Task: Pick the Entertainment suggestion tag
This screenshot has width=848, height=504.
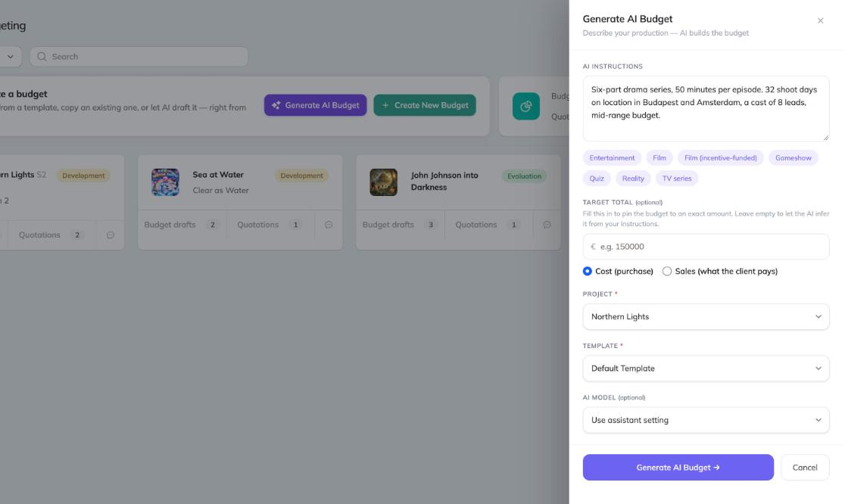Action: pyautogui.click(x=612, y=158)
